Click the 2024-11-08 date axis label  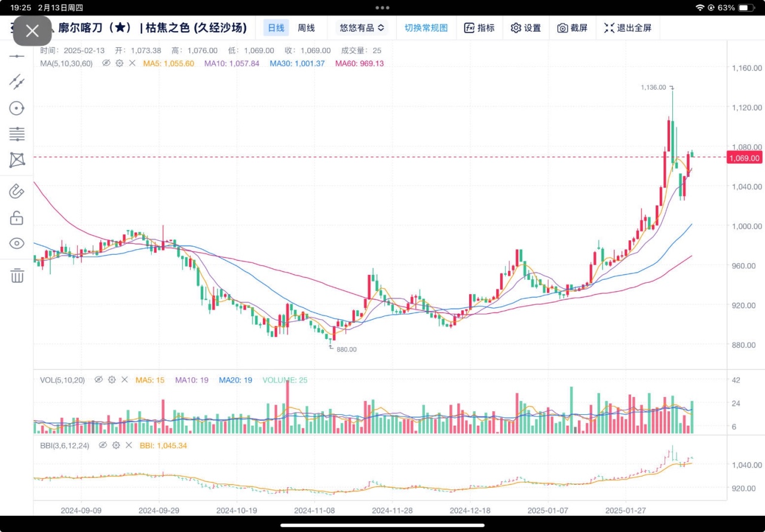(314, 510)
